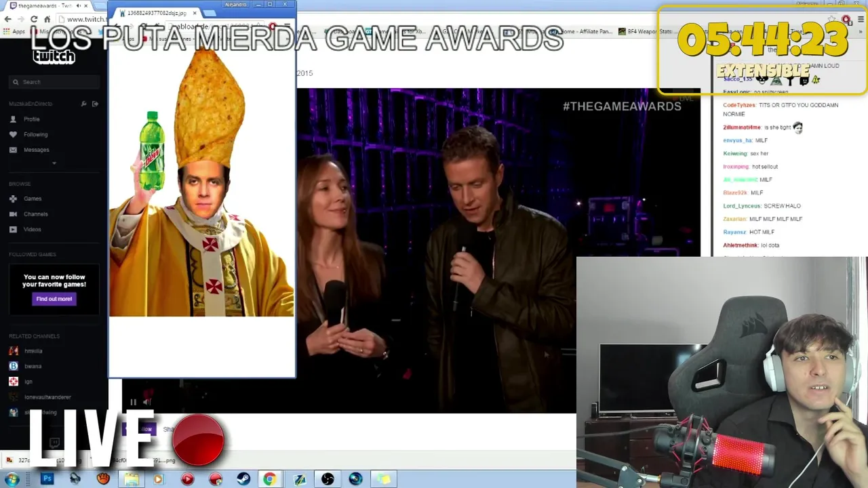Screen dimensions: 868x488
Task: Open the red record app in the taskbar
Action: coord(216,479)
